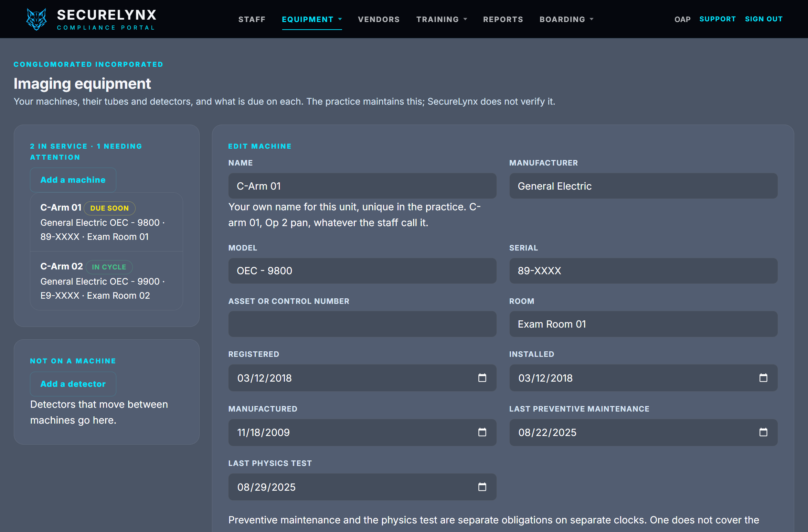Expand the Boarding menu dropdown
The height and width of the screenshot is (532, 808).
click(x=566, y=19)
